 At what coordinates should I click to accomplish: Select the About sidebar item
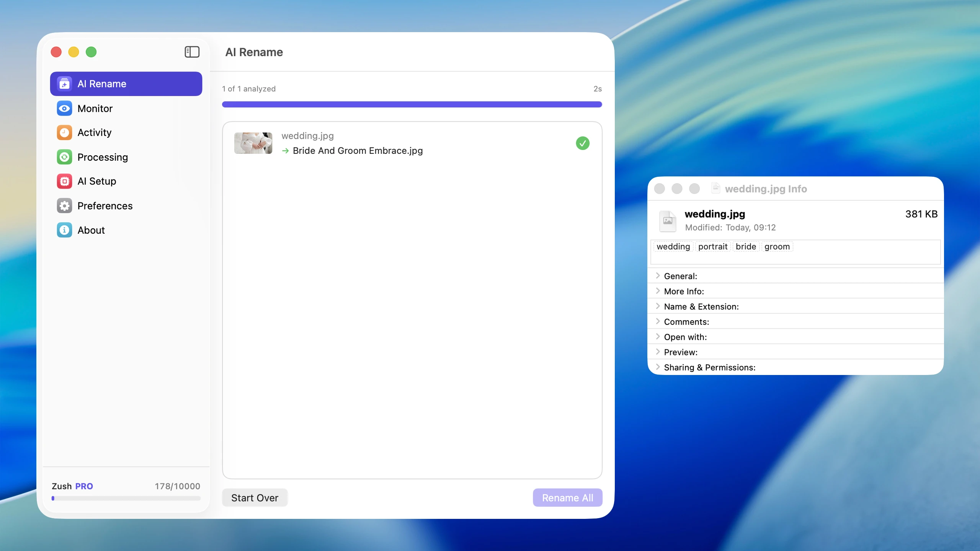[x=126, y=230]
